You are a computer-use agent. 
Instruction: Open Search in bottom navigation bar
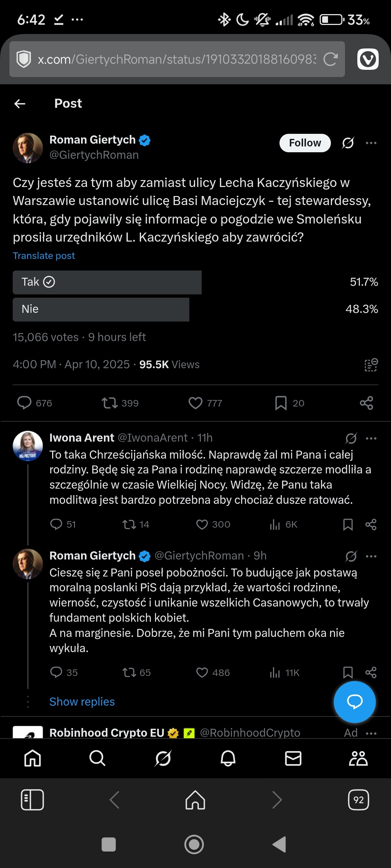pos(97,758)
